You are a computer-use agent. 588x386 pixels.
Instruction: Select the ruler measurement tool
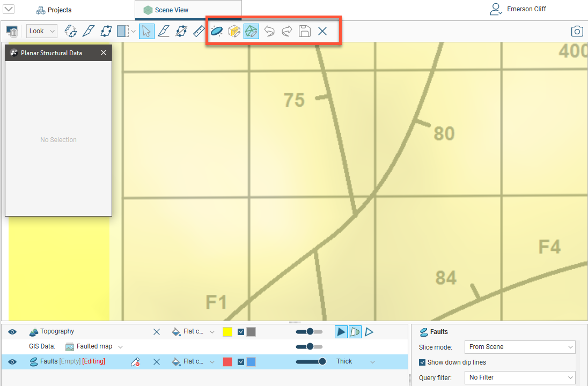pyautogui.click(x=199, y=31)
